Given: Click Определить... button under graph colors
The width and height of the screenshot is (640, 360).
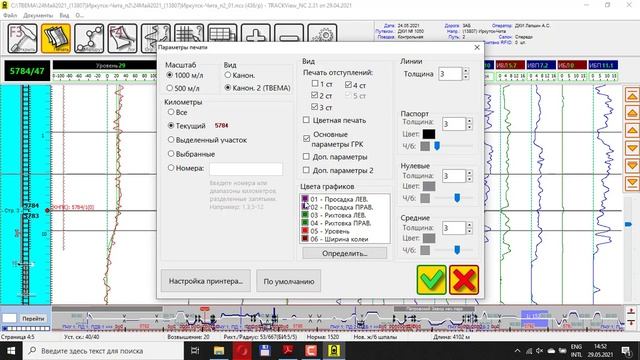Looking at the screenshot, I should pos(344,253).
